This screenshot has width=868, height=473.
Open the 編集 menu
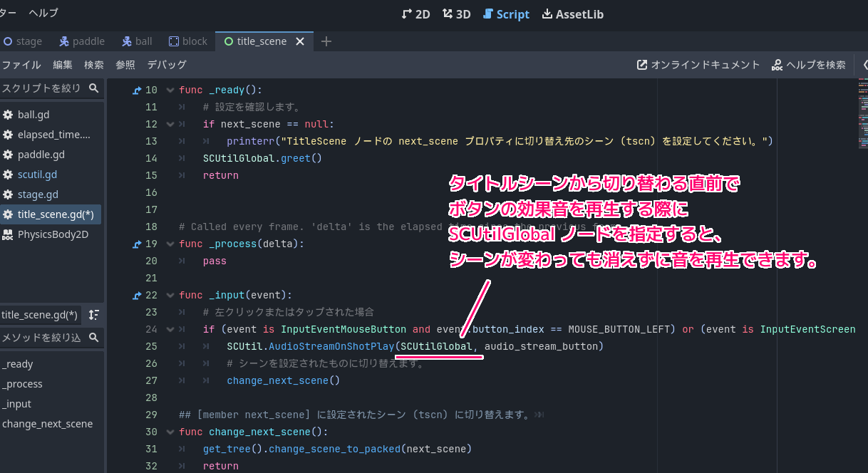coord(63,65)
